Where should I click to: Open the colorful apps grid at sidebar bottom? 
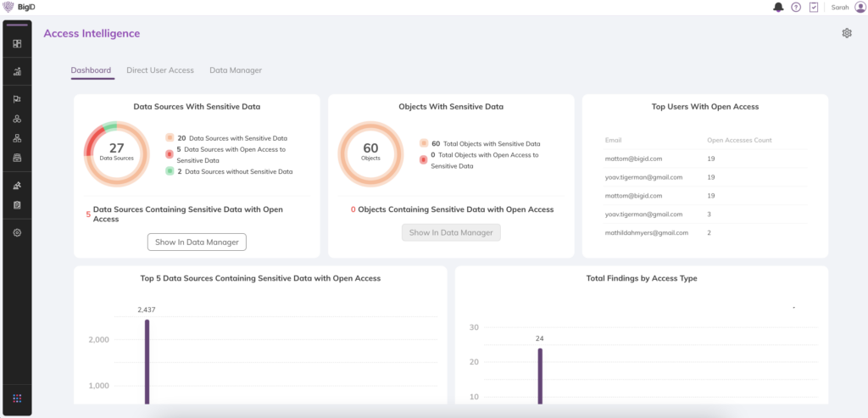tap(17, 398)
